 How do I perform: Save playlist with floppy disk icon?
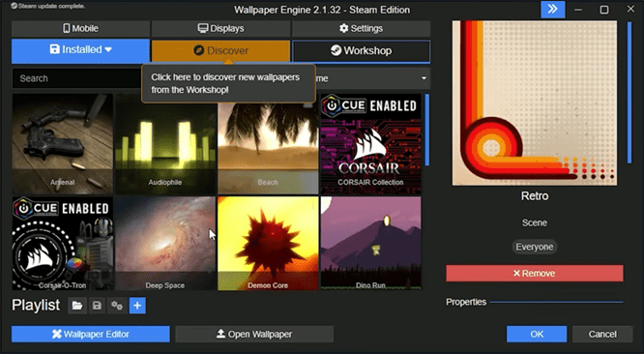97,306
